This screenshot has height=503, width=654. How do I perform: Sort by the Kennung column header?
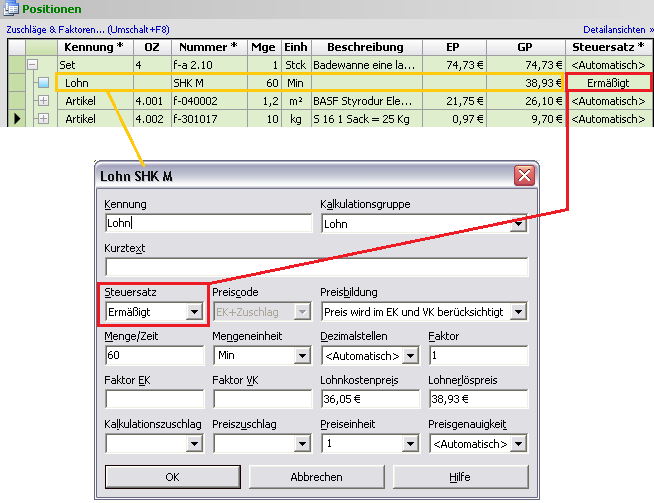tap(95, 47)
